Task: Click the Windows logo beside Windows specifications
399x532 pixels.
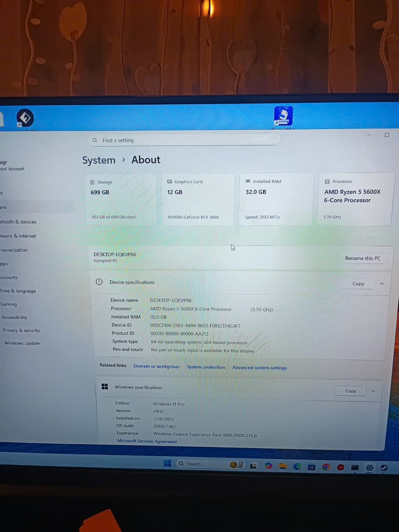Action: [x=105, y=387]
